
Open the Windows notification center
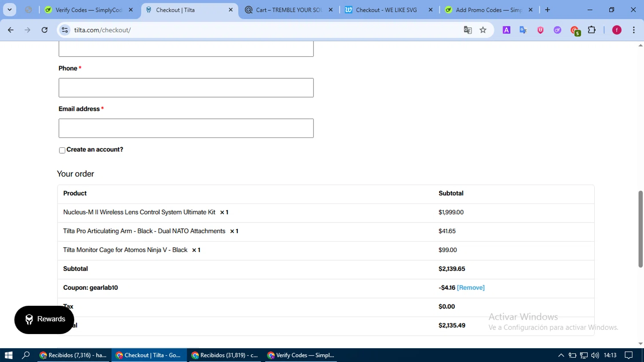click(x=629, y=355)
